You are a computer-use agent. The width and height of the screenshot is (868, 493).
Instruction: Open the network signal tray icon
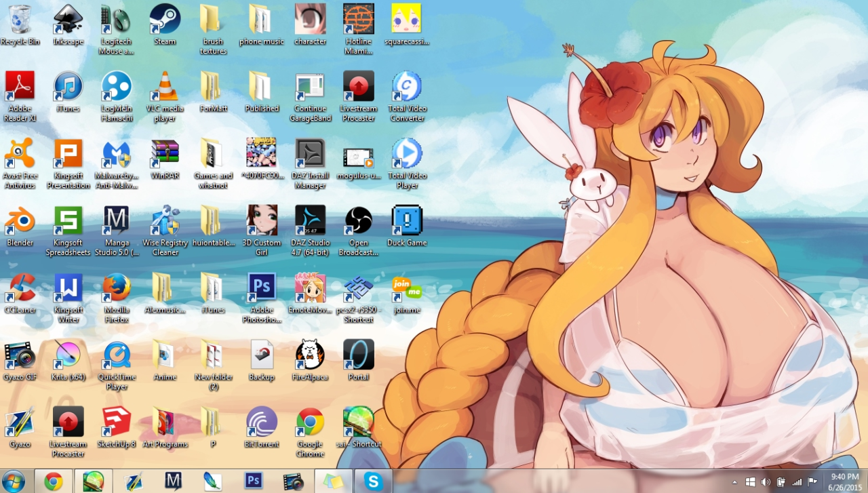pos(797,481)
